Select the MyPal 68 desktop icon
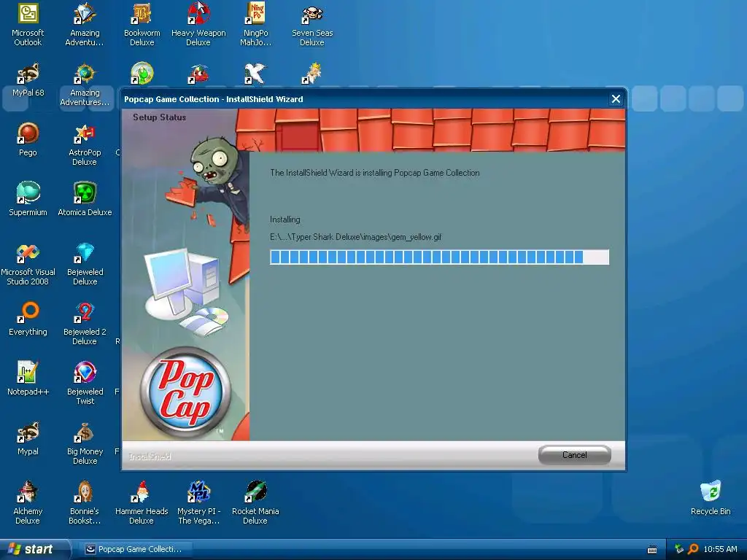The height and width of the screenshot is (560, 747). (x=28, y=80)
